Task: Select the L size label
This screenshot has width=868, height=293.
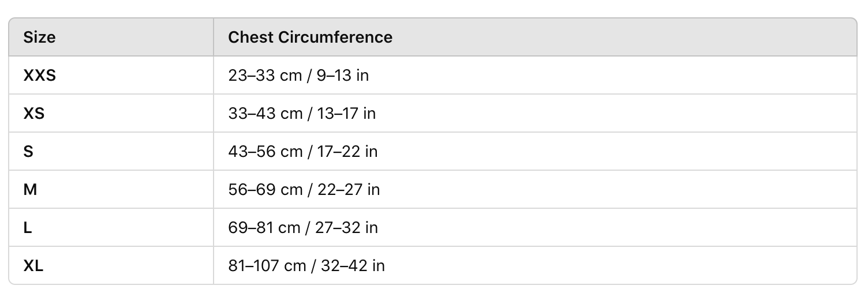Action: (x=28, y=228)
